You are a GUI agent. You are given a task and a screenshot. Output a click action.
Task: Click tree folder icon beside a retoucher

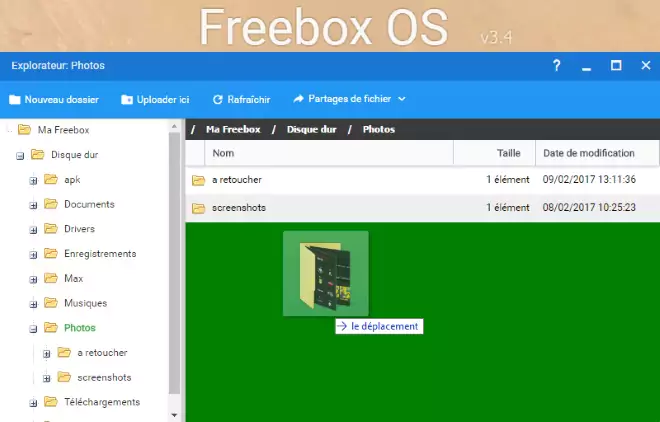[x=64, y=352]
